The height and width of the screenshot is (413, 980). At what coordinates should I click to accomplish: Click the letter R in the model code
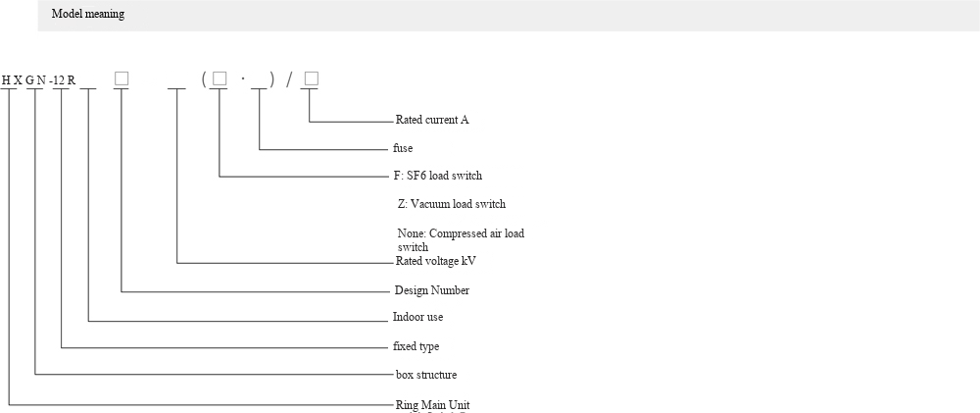click(71, 79)
